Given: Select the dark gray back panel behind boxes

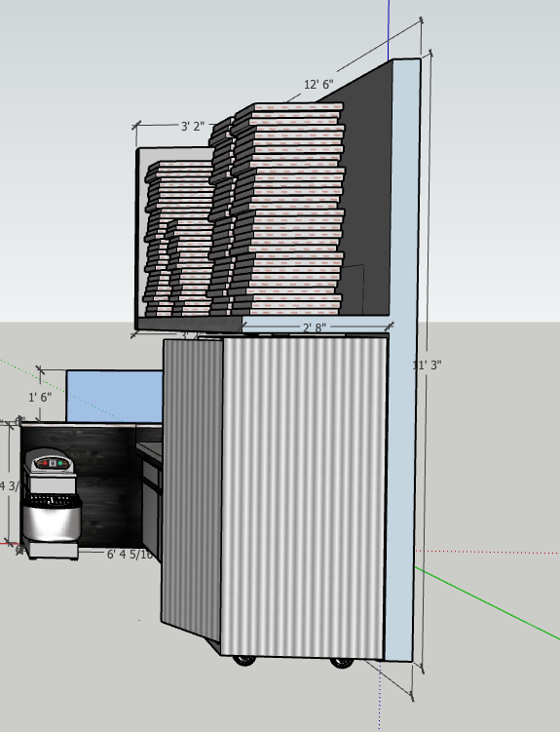Looking at the screenshot, I should coord(368,187).
